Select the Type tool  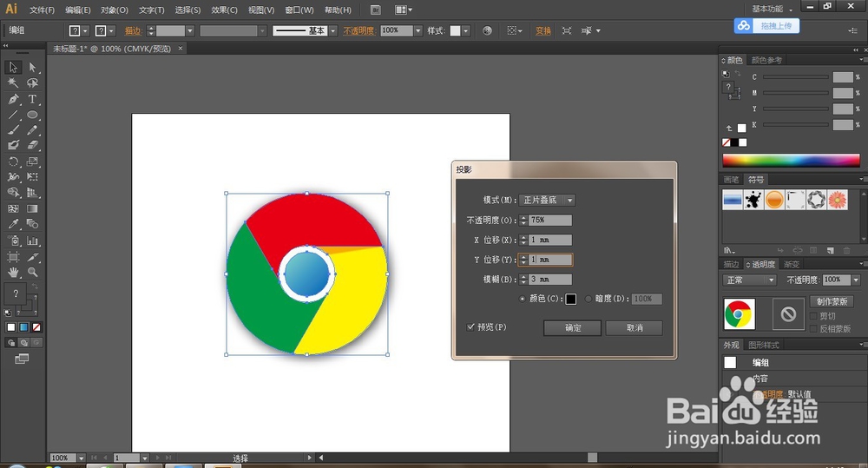[33, 99]
